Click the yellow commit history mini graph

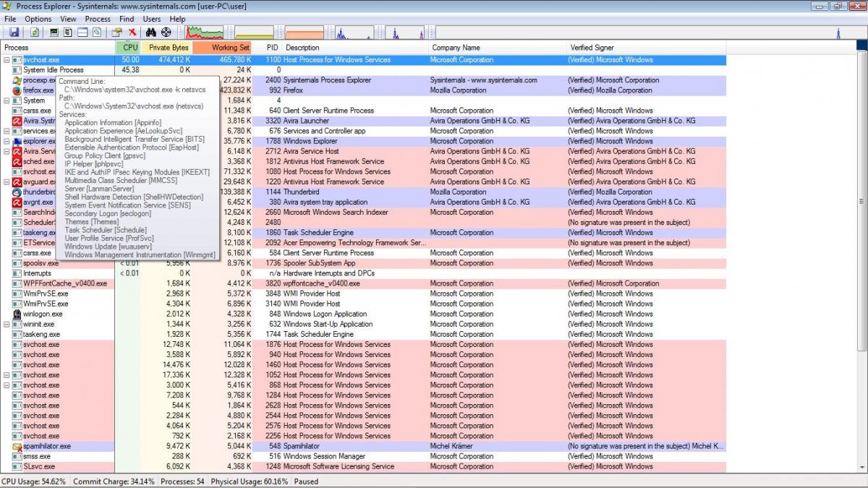pos(255,33)
